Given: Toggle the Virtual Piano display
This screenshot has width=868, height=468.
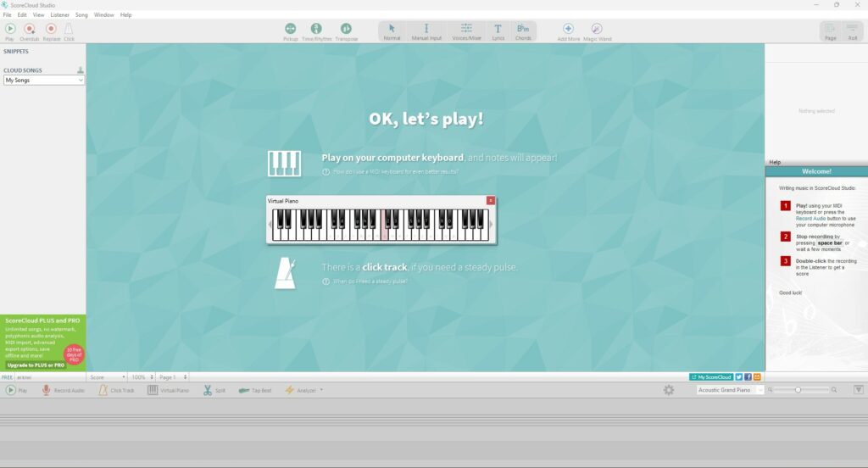Looking at the screenshot, I should click(168, 390).
